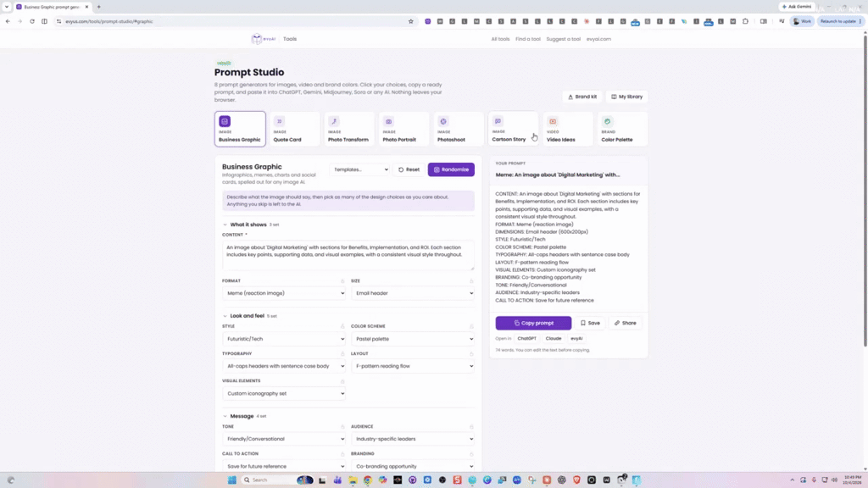This screenshot has width=868, height=488.
Task: Switch to the Photo Transform generator
Action: click(349, 129)
